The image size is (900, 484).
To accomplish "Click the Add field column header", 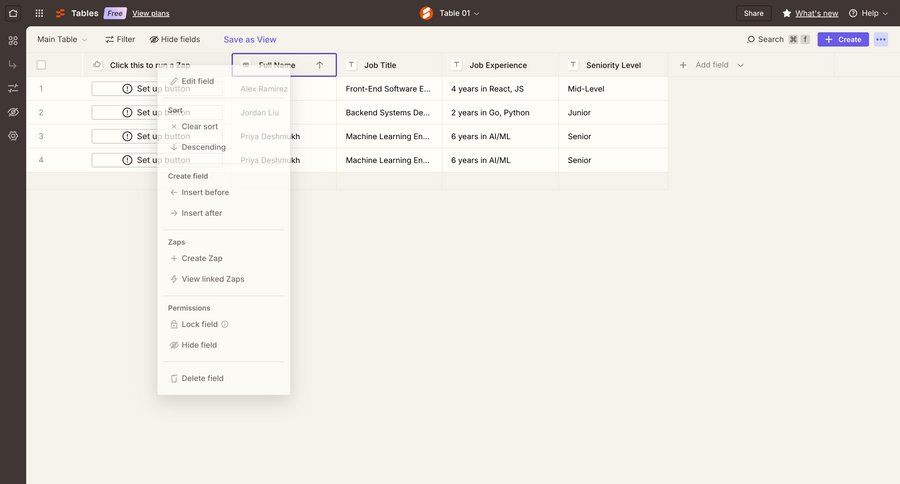I will click(x=712, y=65).
